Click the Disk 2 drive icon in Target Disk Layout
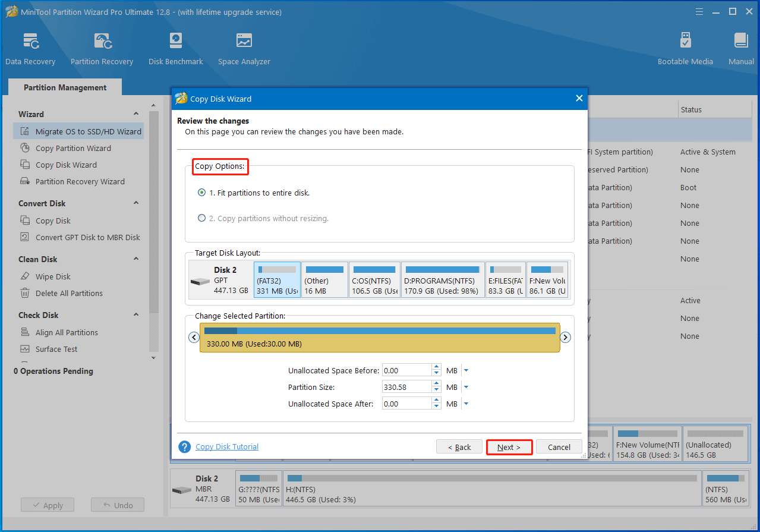The height and width of the screenshot is (532, 760). coord(200,282)
